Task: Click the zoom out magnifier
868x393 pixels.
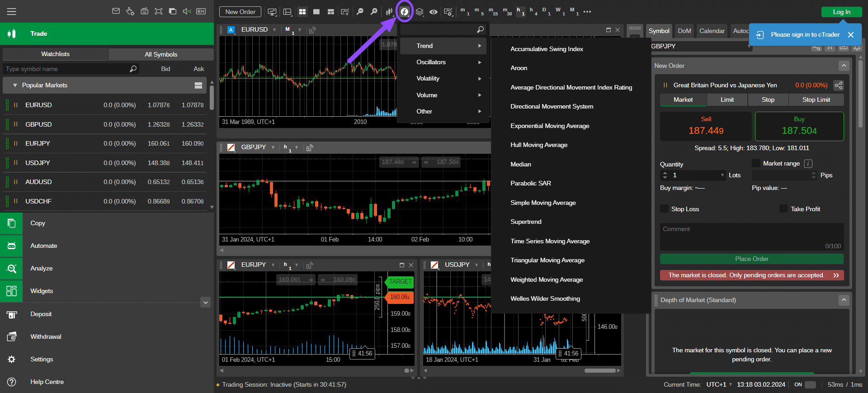Action: (x=360, y=12)
